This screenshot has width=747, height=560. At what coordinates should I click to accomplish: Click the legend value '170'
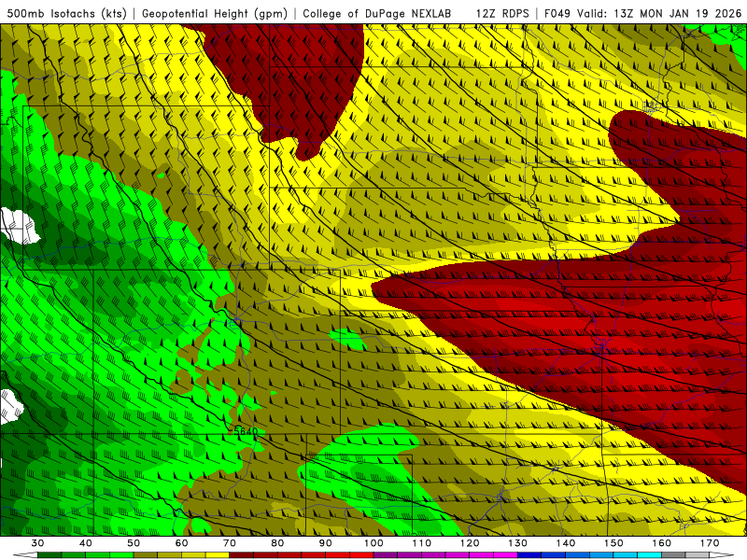tap(710, 543)
